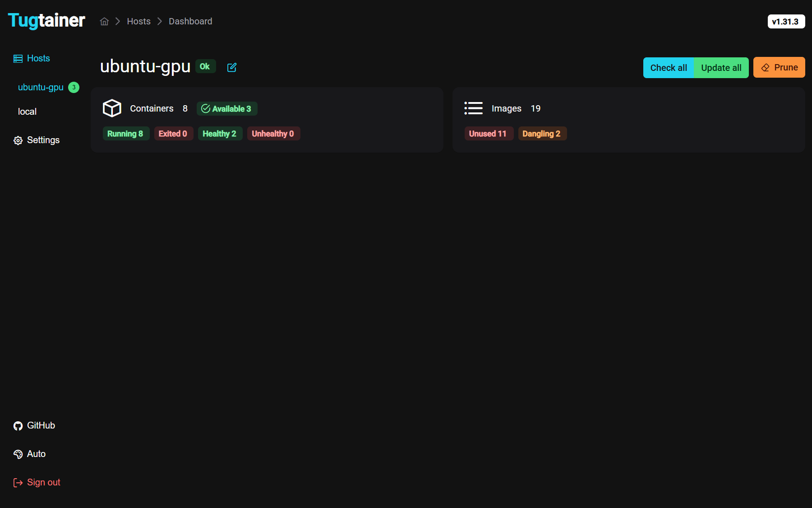Image resolution: width=812 pixels, height=508 pixels.
Task: Click the images count 19
Action: 535,108
